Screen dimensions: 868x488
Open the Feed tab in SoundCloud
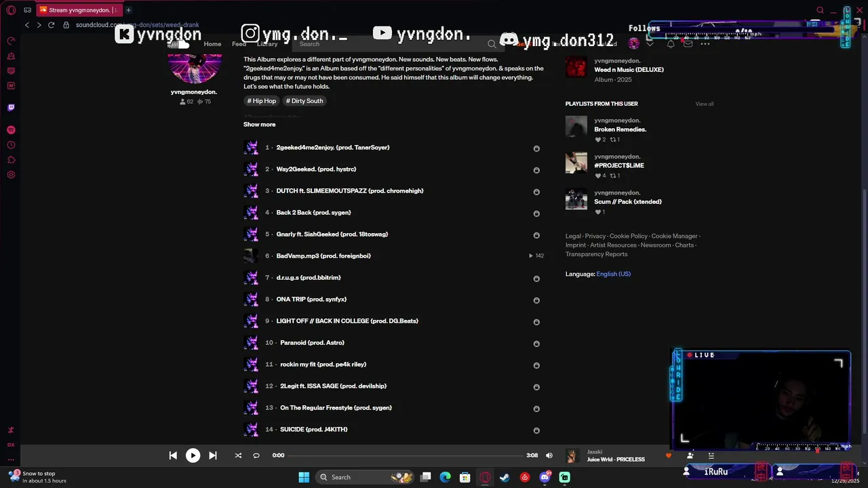click(239, 44)
